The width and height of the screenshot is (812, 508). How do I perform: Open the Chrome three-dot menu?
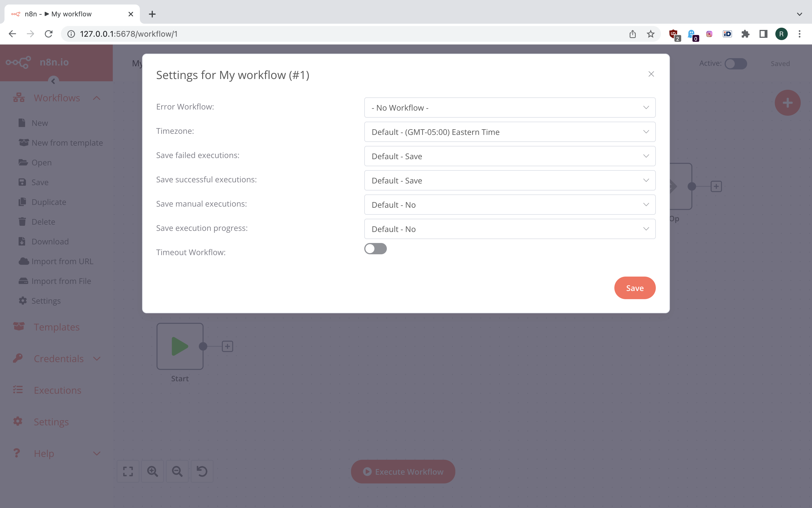tap(800, 34)
